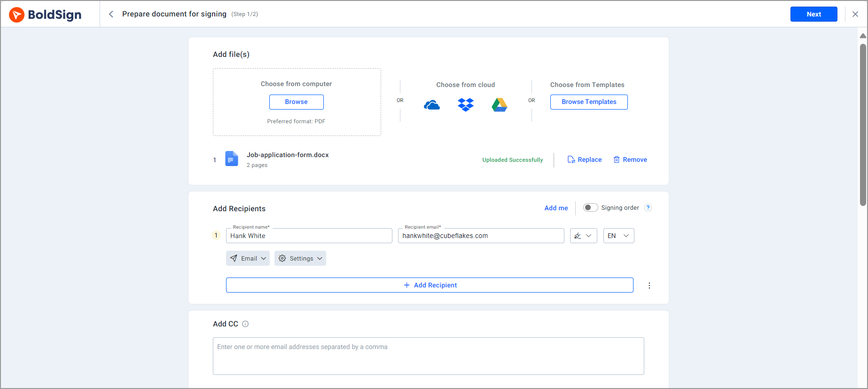
Task: Go back using the left chevron arrow
Action: point(111,14)
